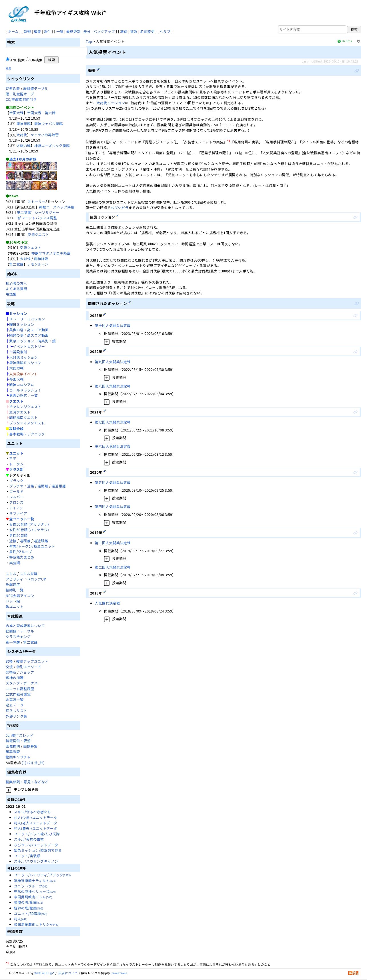367x980 pixels.
Task: Click the sidebar search text box
Action: click(46, 51)
